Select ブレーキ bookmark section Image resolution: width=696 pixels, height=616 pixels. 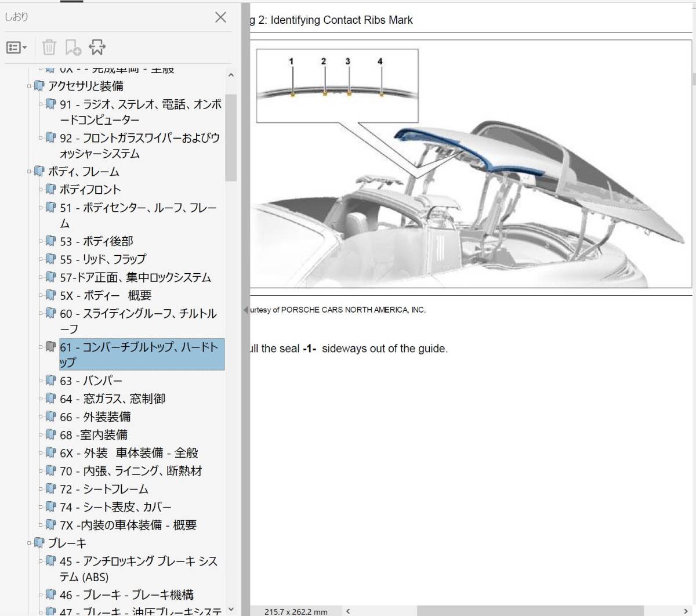pyautogui.click(x=67, y=543)
